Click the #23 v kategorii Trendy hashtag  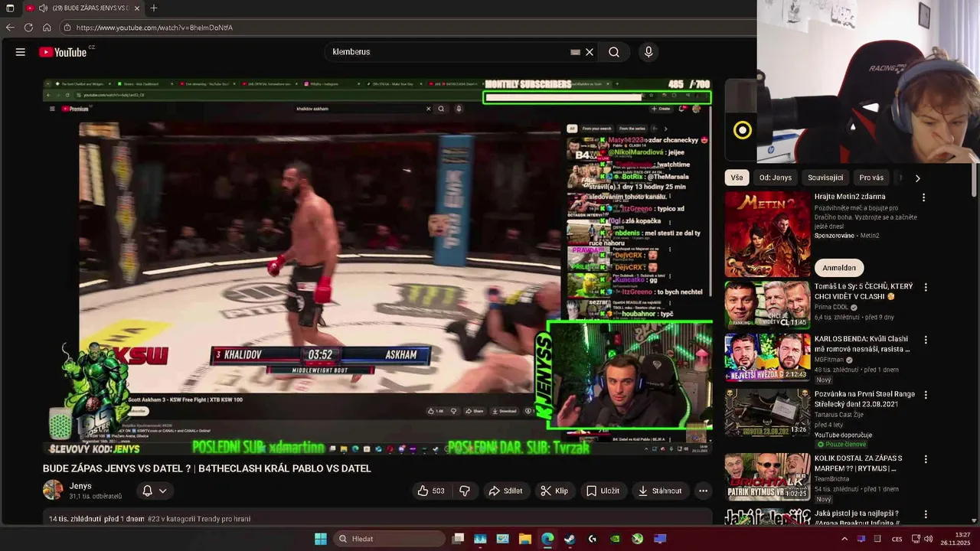(199, 519)
